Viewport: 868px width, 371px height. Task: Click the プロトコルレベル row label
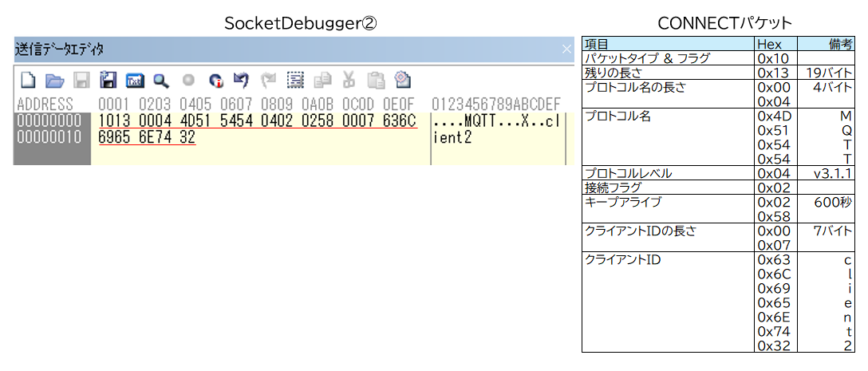(x=629, y=173)
